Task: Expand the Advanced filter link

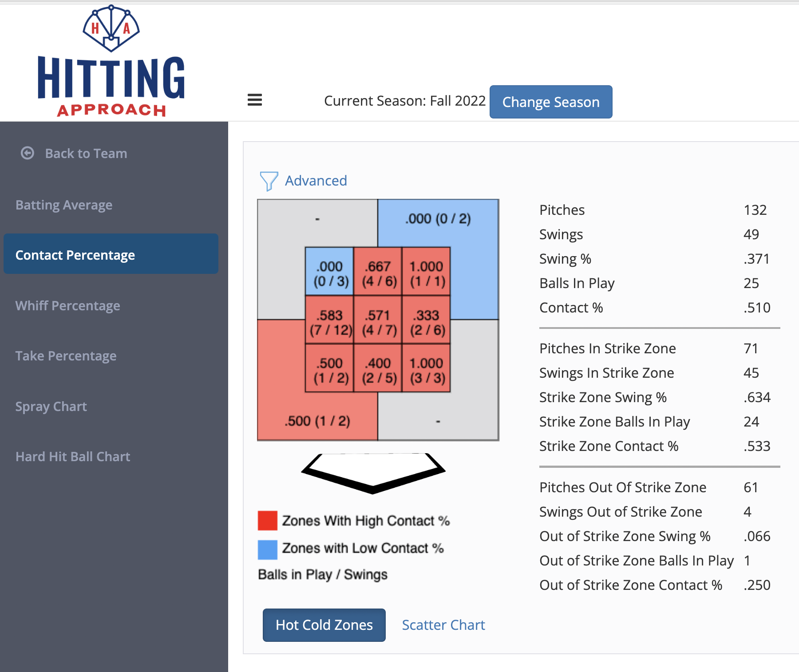Action: pos(316,181)
